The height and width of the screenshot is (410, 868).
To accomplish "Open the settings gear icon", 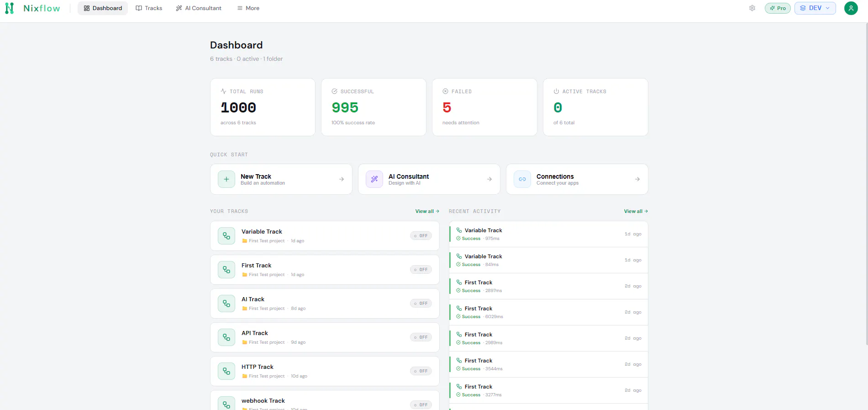I will [x=752, y=8].
